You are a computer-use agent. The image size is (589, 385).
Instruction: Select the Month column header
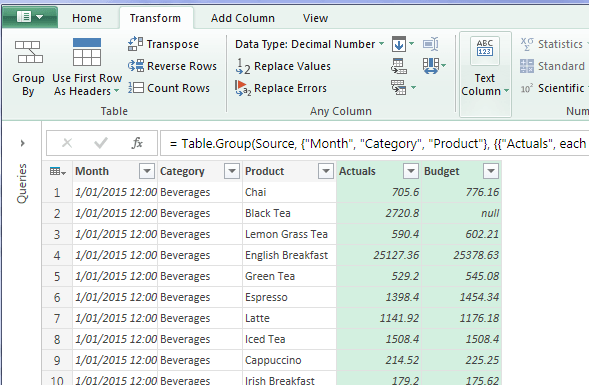coord(92,171)
